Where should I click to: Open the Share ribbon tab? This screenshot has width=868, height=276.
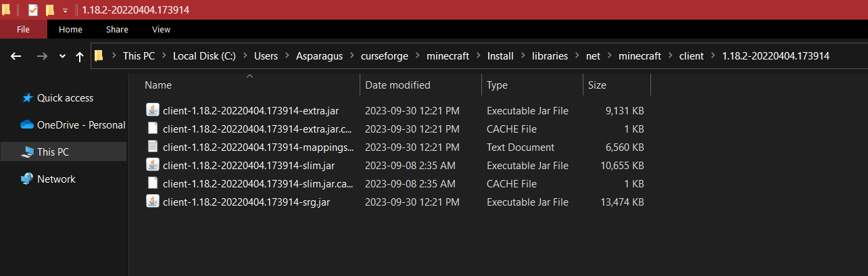tap(117, 29)
